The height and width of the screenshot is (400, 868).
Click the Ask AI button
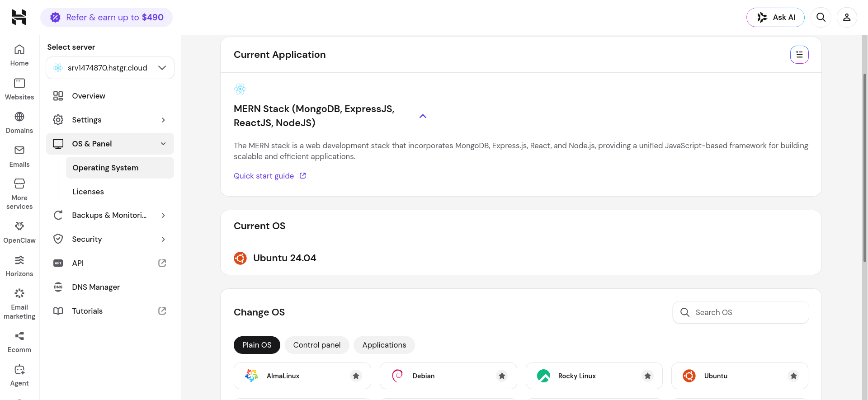click(775, 17)
